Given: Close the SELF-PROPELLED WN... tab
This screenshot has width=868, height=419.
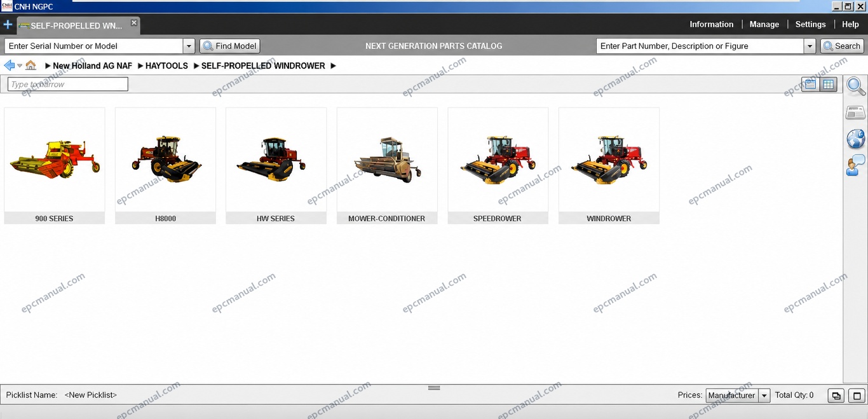Looking at the screenshot, I should tap(134, 22).
